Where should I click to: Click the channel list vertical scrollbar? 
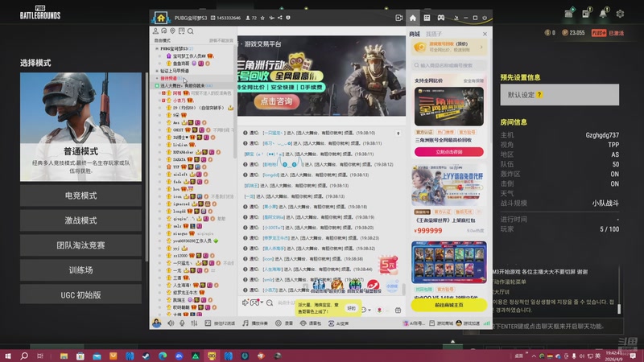tap(235, 103)
